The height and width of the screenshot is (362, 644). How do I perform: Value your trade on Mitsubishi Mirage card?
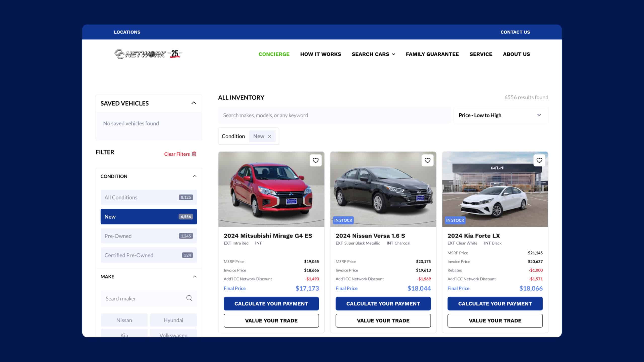[271, 321]
